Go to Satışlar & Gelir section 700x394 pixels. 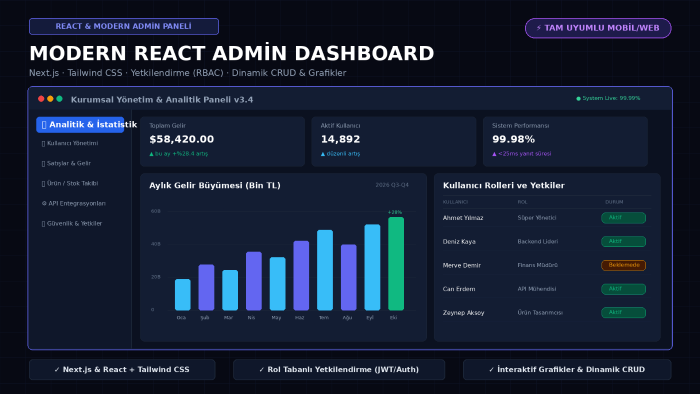click(x=67, y=163)
